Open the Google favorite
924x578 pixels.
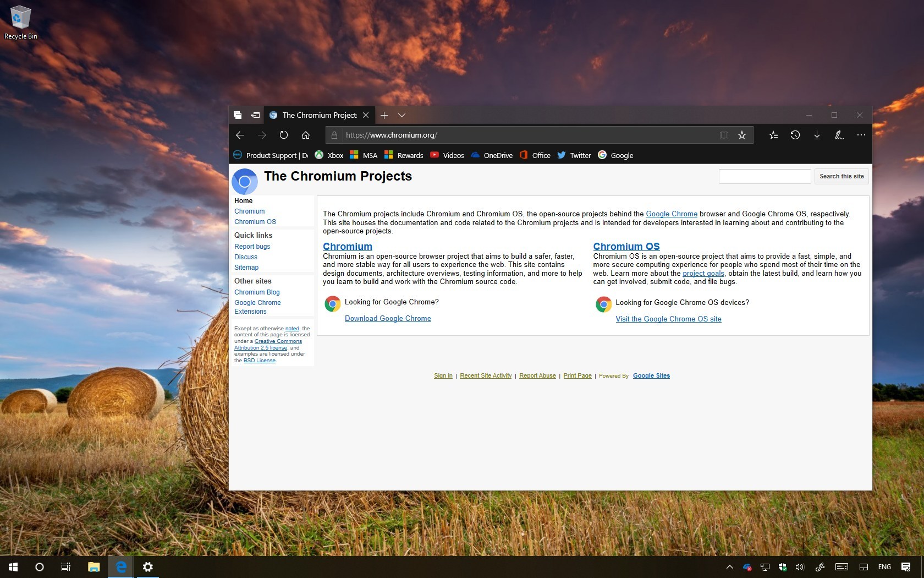615,155
